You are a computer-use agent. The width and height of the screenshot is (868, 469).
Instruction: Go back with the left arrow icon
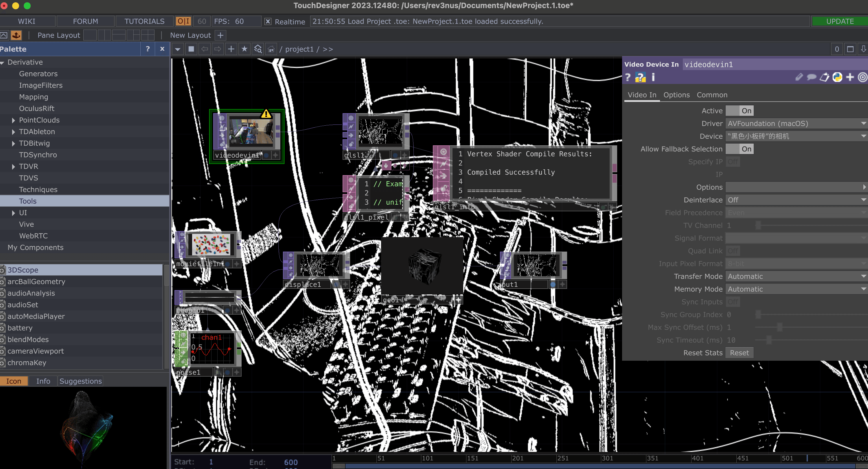205,49
